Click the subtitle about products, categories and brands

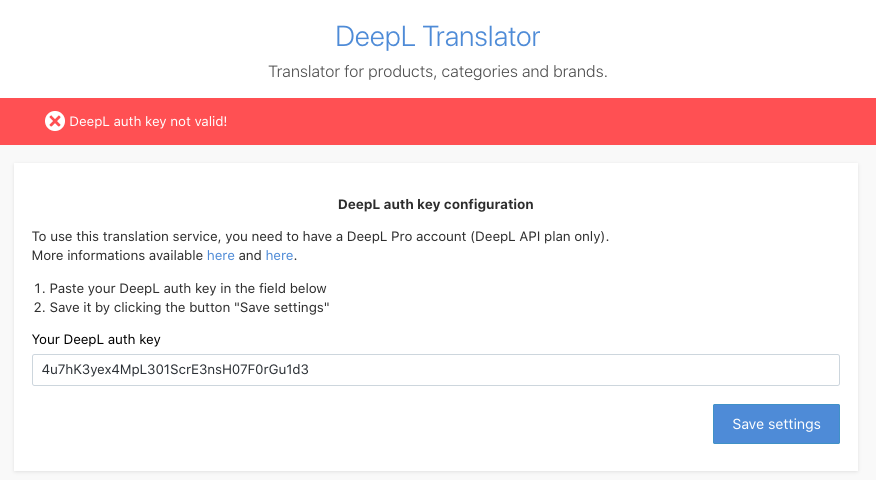[x=437, y=72]
